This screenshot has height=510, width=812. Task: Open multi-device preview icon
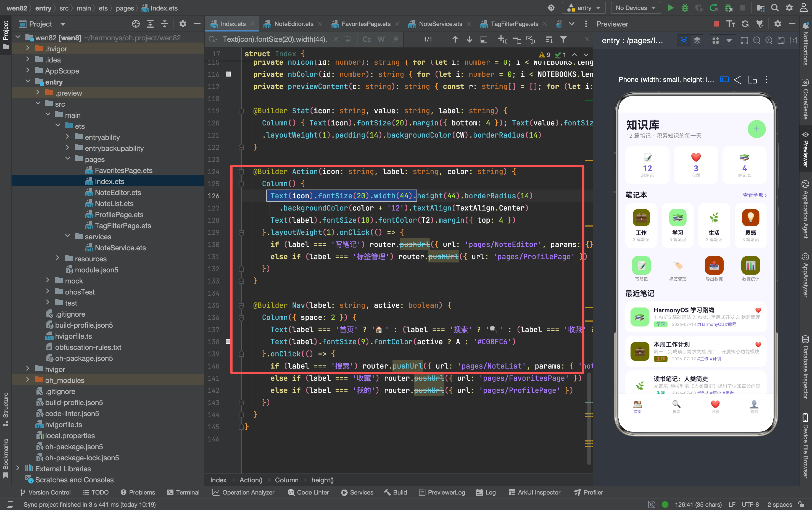tap(752, 80)
